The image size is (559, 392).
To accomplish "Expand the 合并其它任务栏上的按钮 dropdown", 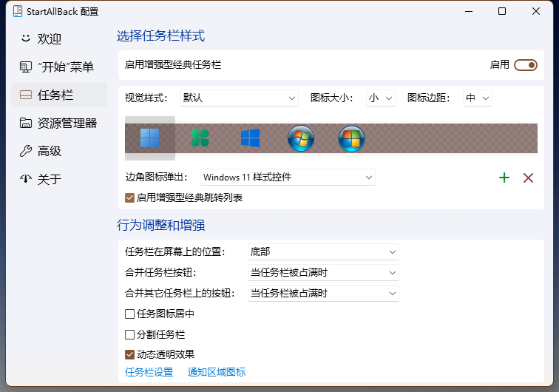I will pos(323,293).
